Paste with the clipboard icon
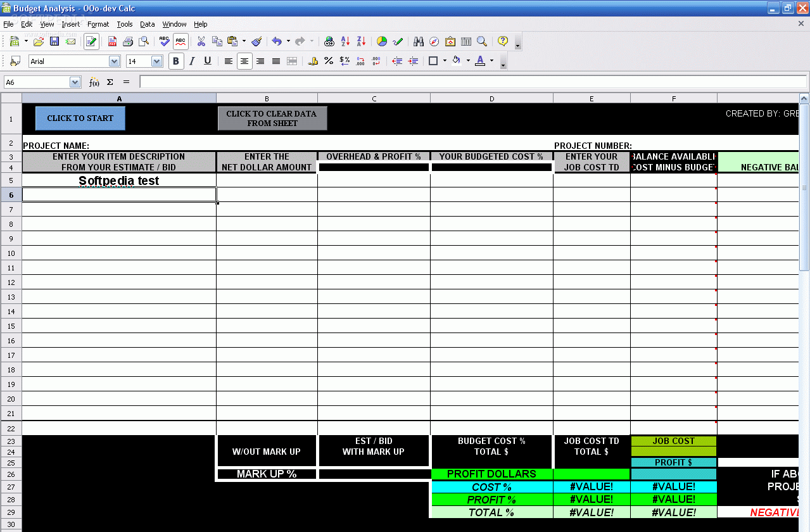Image resolution: width=810 pixels, height=532 pixels. (232, 41)
